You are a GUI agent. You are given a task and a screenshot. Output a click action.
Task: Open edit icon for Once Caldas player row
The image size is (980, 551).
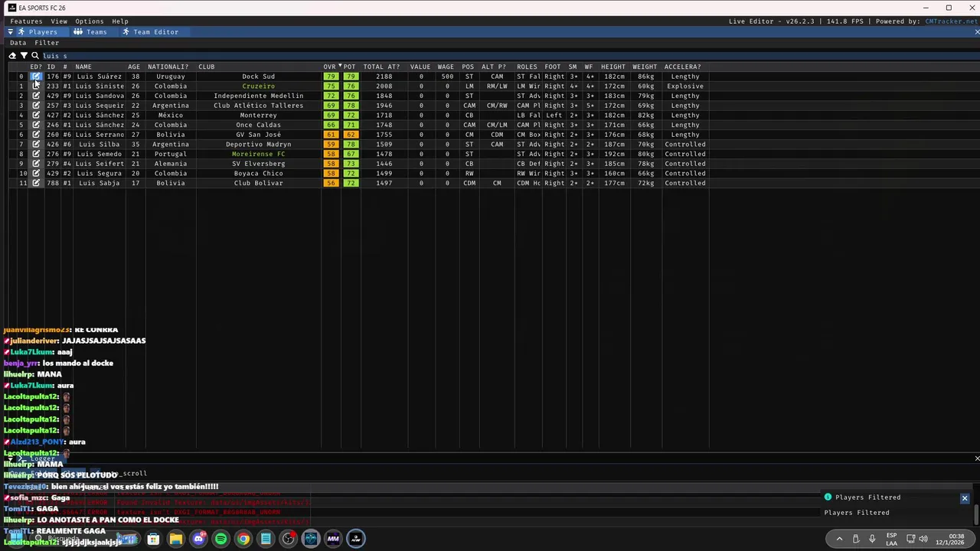click(36, 125)
